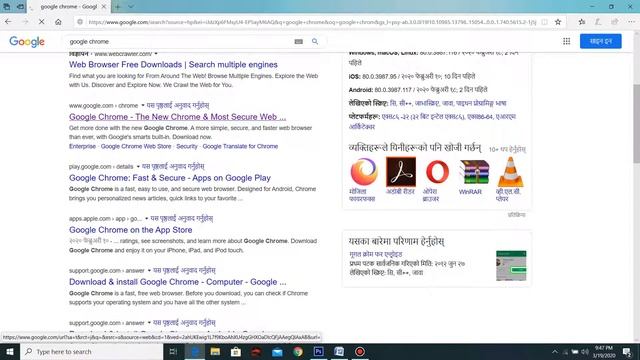Open Windows Start menu
This screenshot has height=360, width=640.
pyautogui.click(x=10, y=351)
